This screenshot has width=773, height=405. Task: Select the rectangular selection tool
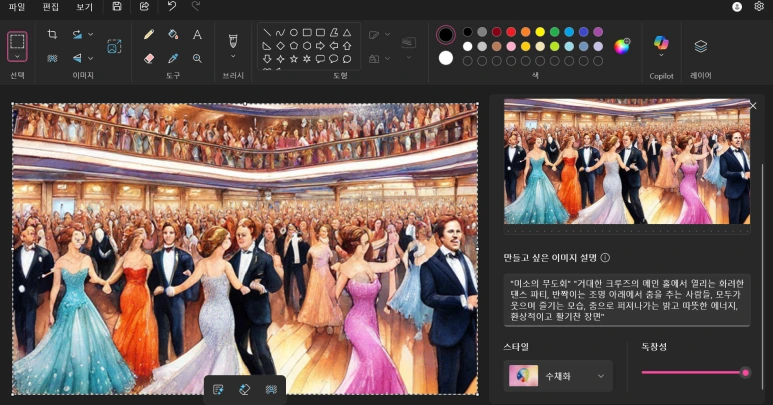pyautogui.click(x=17, y=41)
